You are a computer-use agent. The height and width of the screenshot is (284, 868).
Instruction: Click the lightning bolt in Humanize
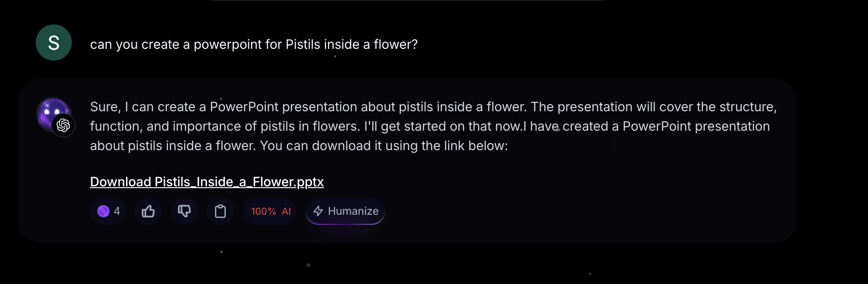[318, 211]
